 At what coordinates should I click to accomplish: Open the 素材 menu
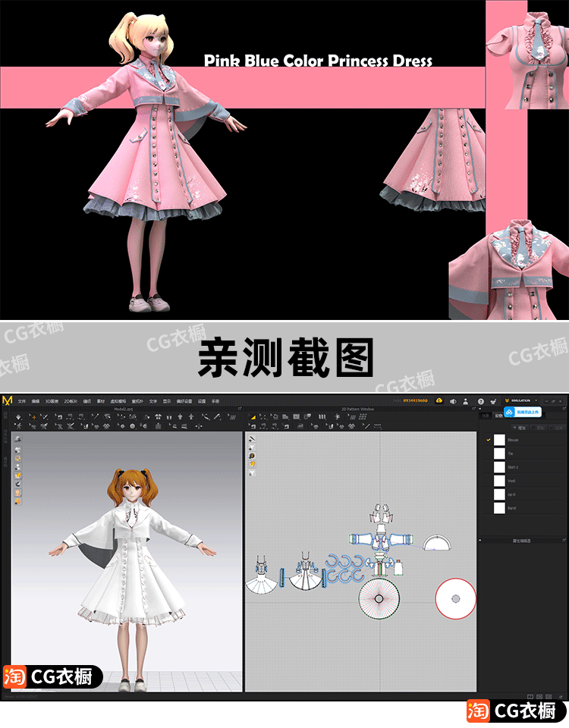coord(101,401)
